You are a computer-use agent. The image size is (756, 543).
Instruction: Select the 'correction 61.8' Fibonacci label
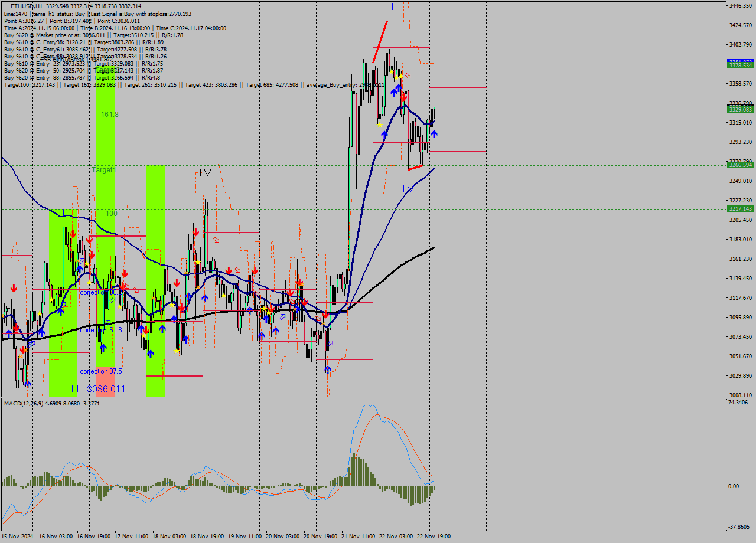[x=100, y=330]
